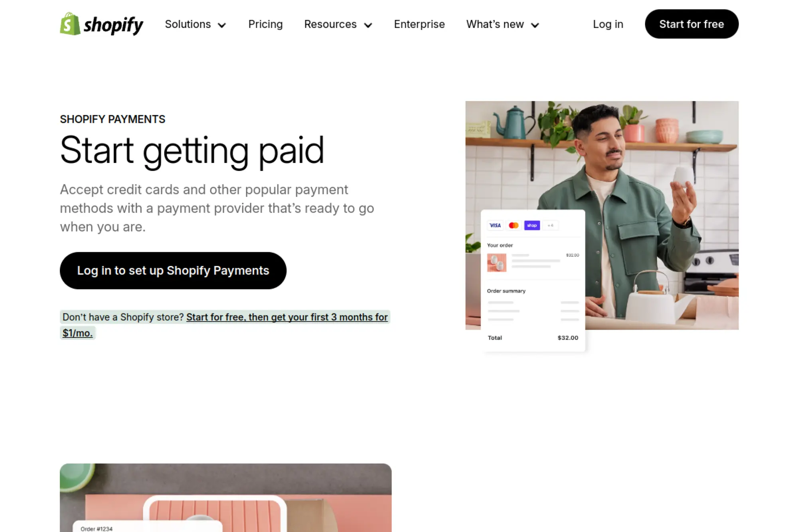The image size is (798, 532).
Task: Select the Visa payment icon
Action: pyautogui.click(x=495, y=225)
